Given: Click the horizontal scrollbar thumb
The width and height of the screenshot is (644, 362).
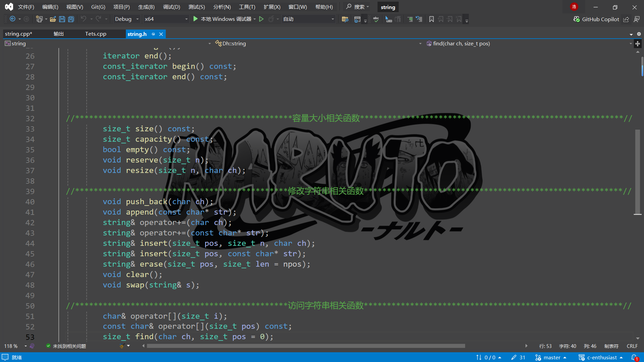Looking at the screenshot, I should tap(306, 346).
